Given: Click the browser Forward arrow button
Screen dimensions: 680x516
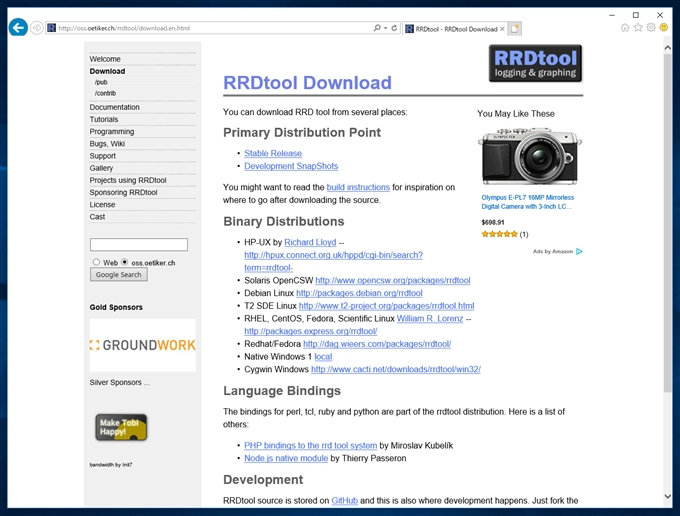Looking at the screenshot, I should click(x=37, y=28).
